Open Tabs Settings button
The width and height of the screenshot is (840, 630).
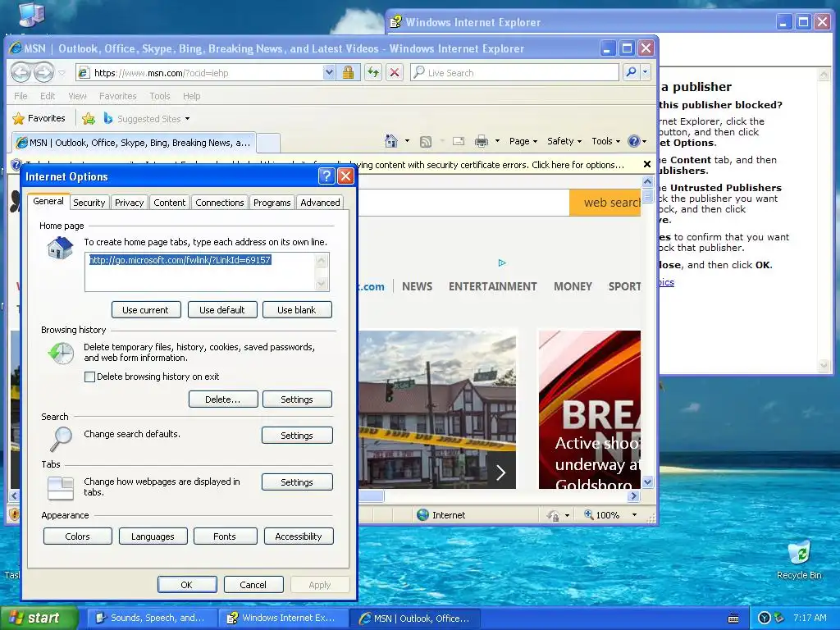297,482
